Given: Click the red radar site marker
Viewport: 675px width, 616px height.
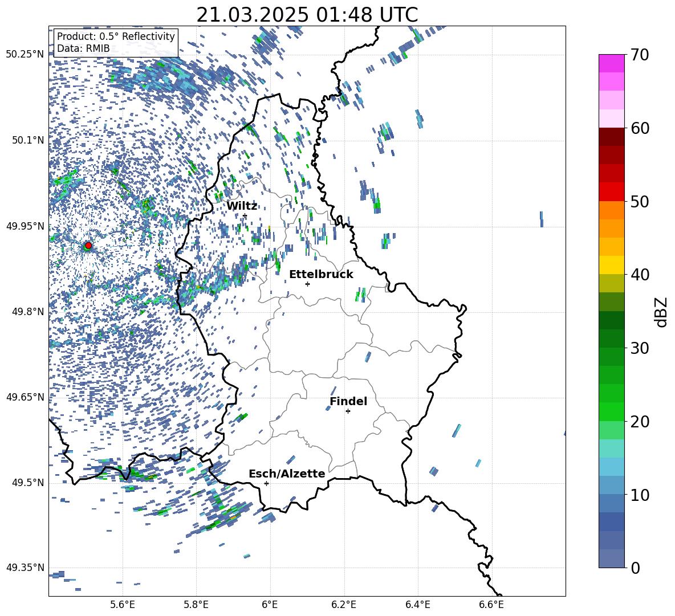Looking at the screenshot, I should tap(88, 246).
